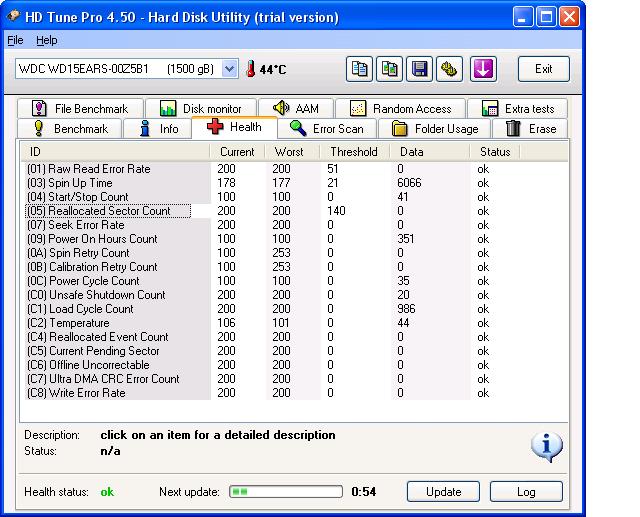The image size is (640, 517).
Task: Click the blue info bubble icon
Action: pyautogui.click(x=547, y=447)
